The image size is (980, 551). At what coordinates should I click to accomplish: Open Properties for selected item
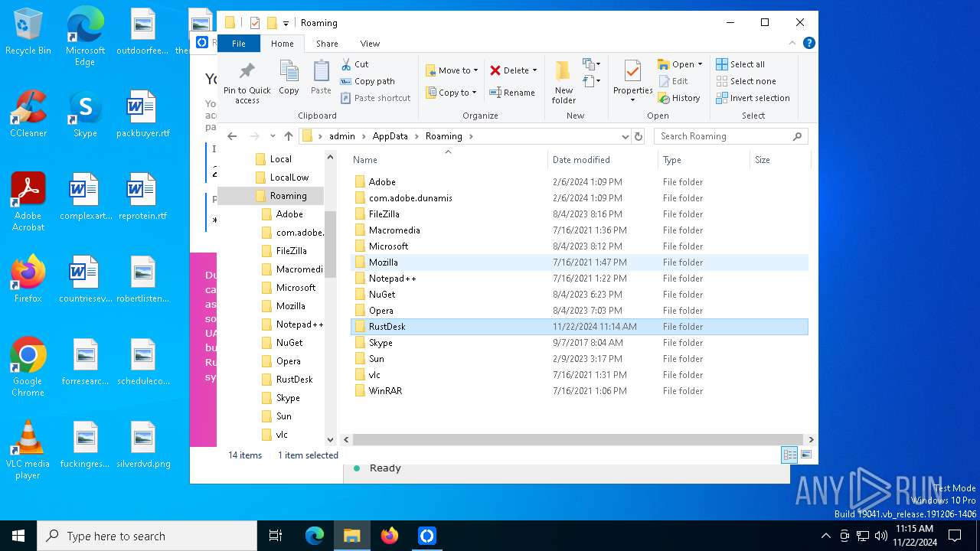[x=632, y=83]
